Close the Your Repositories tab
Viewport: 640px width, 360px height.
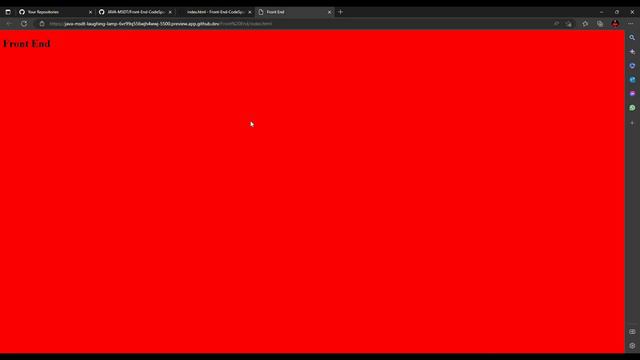pos(90,12)
